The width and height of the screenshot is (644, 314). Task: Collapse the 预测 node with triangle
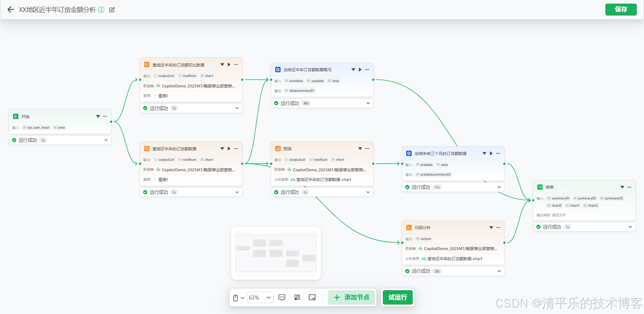point(360,149)
